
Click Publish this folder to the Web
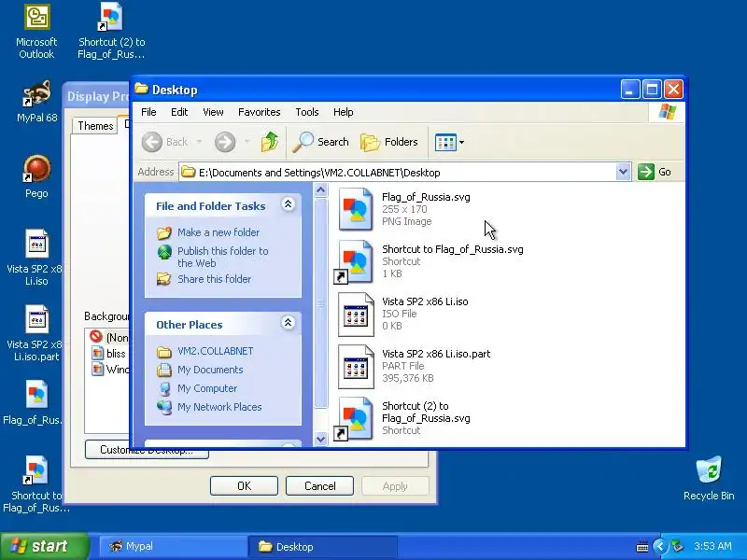223,257
